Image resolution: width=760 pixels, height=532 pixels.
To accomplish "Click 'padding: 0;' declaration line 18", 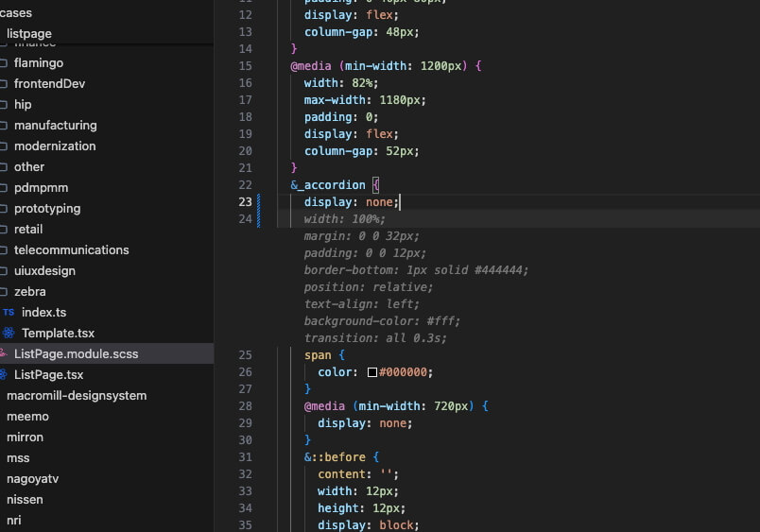I will coord(341,117).
